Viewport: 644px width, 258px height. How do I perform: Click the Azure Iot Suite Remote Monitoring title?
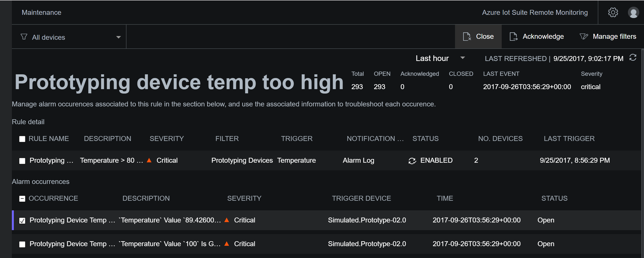pos(535,12)
